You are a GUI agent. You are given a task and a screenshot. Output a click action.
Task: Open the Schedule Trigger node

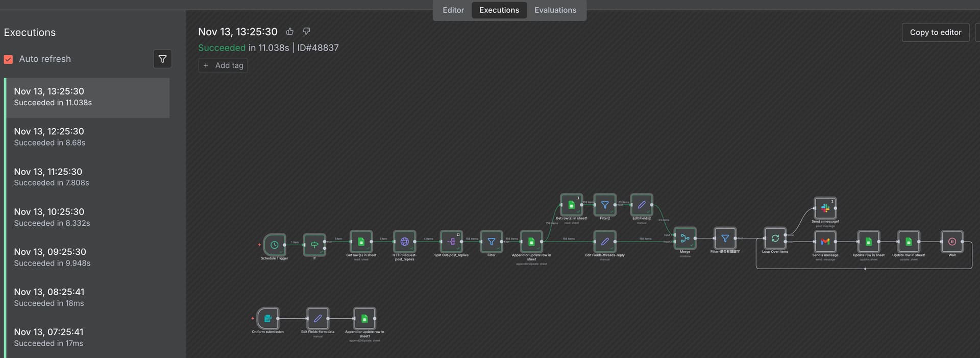(x=274, y=245)
